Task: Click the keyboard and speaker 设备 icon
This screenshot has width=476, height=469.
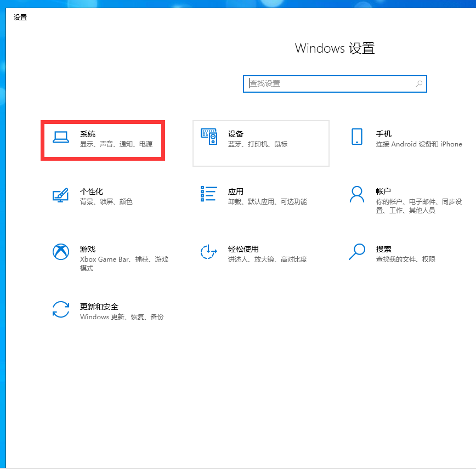Action: tap(209, 137)
